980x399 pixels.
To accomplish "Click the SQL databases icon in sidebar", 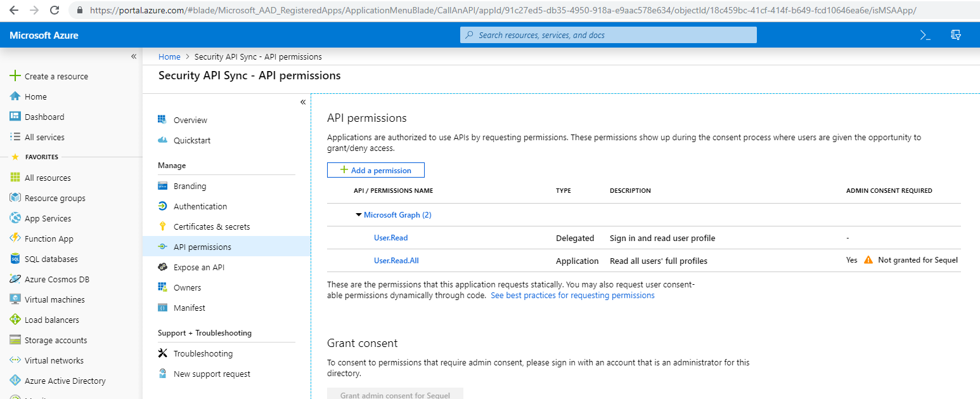I will [x=15, y=259].
